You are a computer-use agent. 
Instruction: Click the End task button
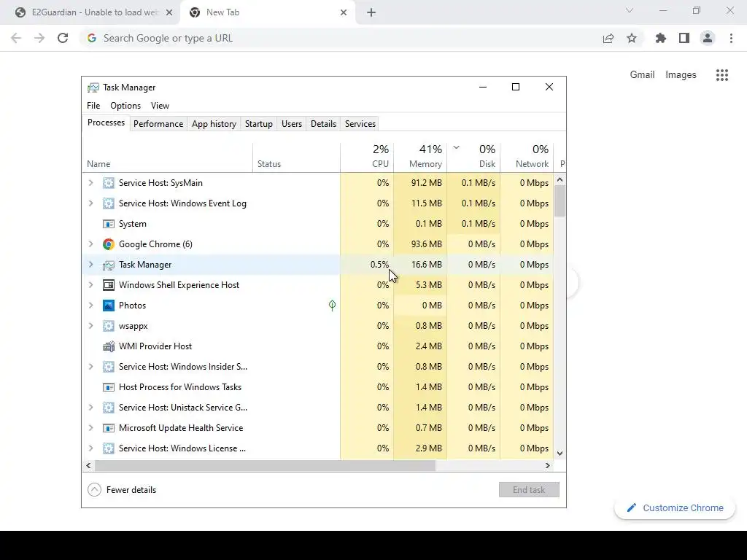[529, 490]
